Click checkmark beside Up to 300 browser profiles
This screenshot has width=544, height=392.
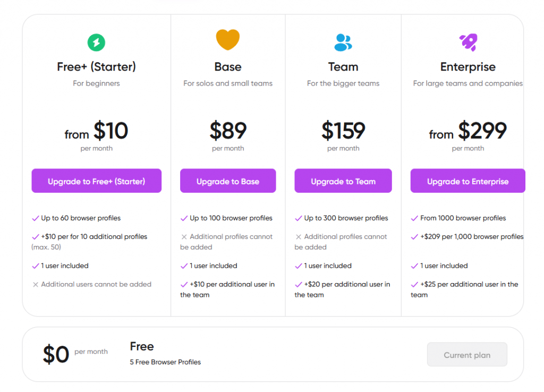click(x=299, y=218)
